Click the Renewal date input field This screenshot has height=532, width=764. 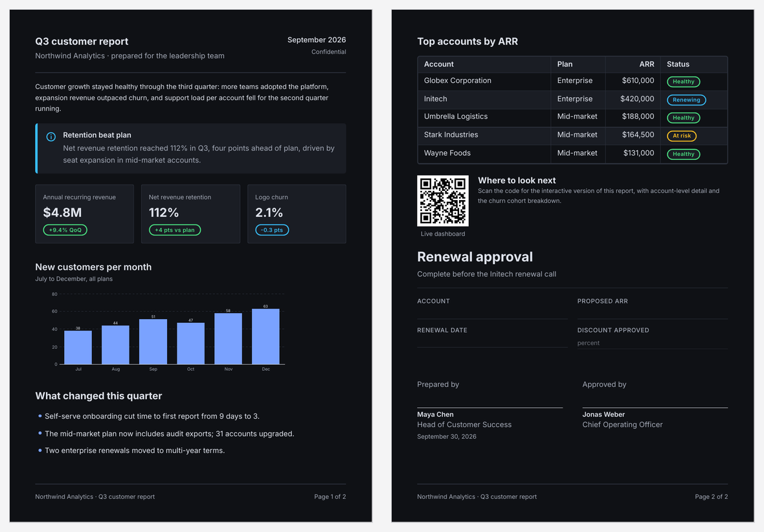coord(492,341)
